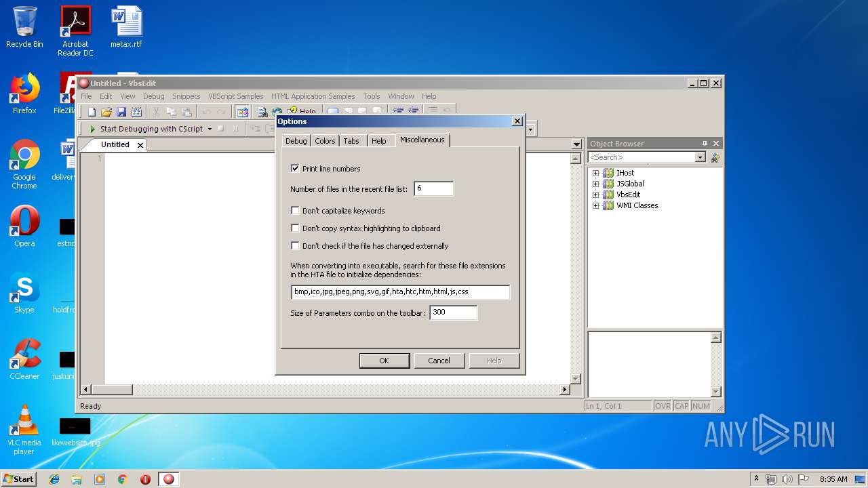Open the Snippets menu

(x=186, y=96)
